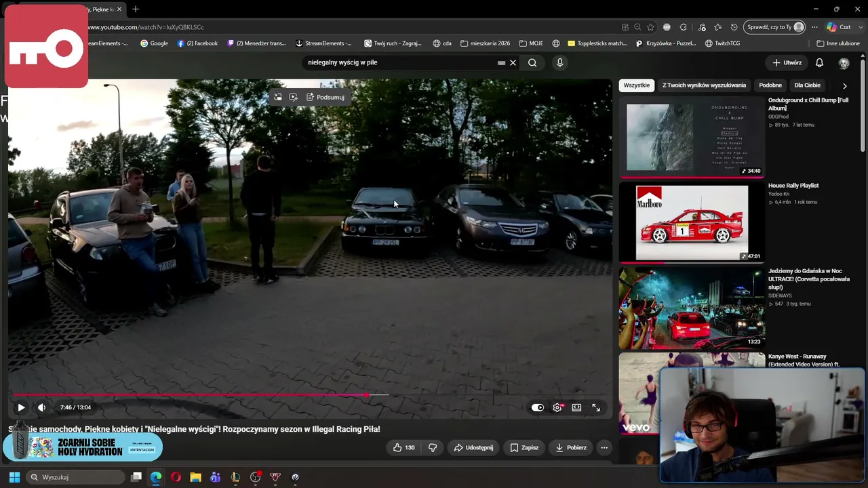Open Jedziemy do Gdańska video thumbnail
Image resolution: width=868 pixels, height=488 pixels.
(x=692, y=308)
